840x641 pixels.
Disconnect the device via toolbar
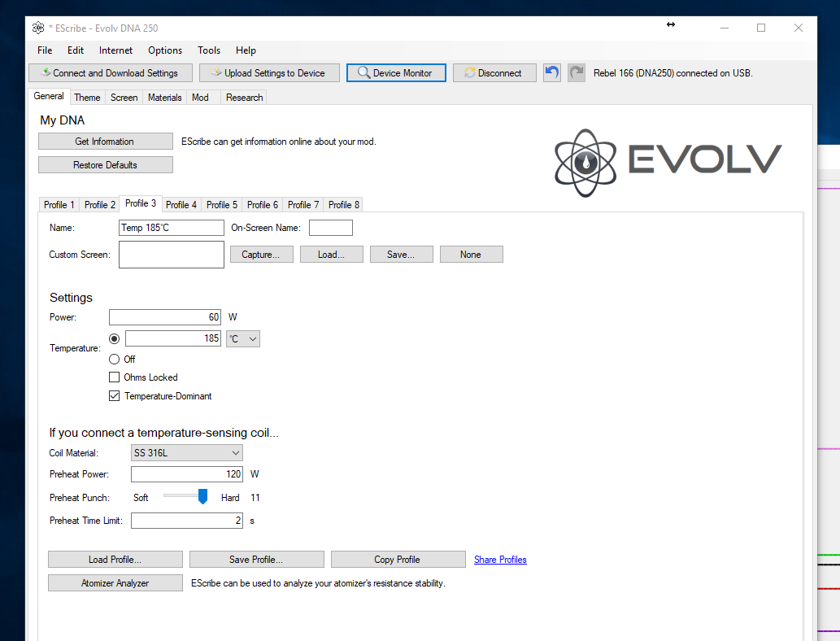point(494,73)
